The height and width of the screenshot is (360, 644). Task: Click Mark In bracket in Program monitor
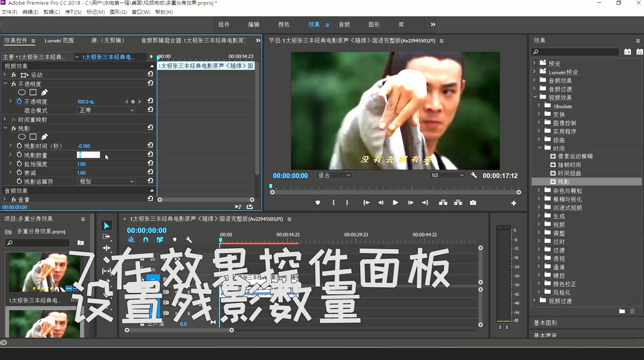pyautogui.click(x=333, y=202)
